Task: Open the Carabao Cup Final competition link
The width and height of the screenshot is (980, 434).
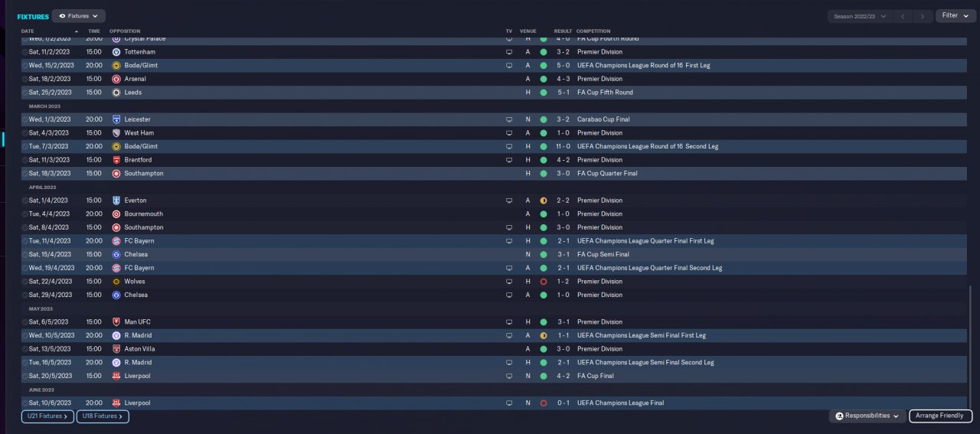Action: point(603,119)
